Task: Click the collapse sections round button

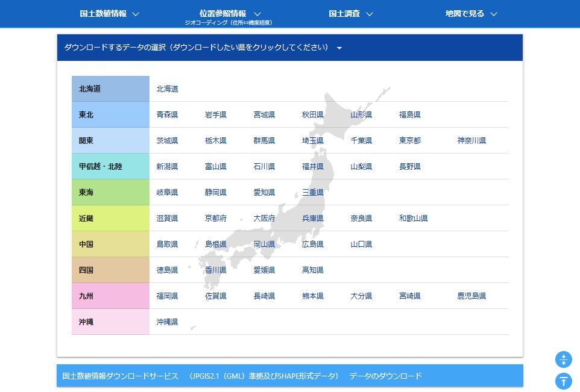Action: click(x=563, y=359)
